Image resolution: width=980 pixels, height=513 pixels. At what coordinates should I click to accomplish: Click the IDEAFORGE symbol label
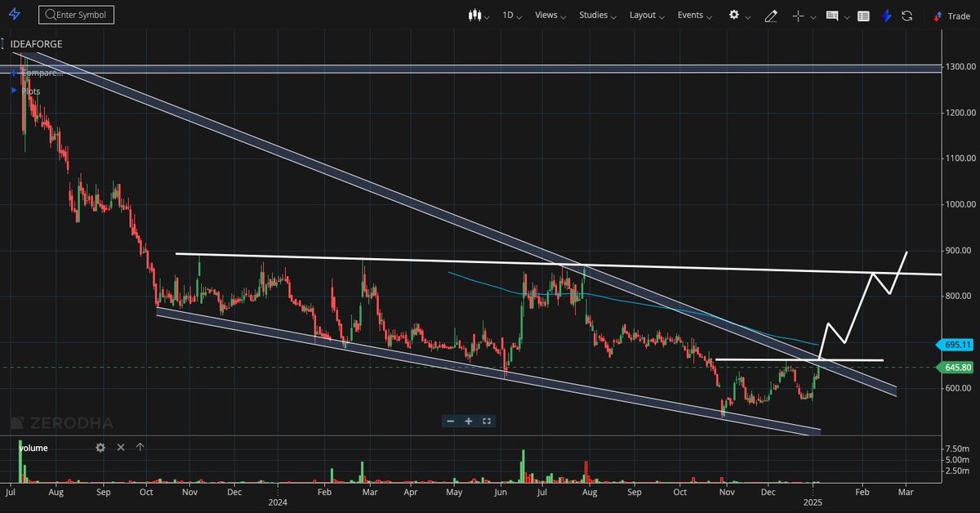[x=35, y=43]
